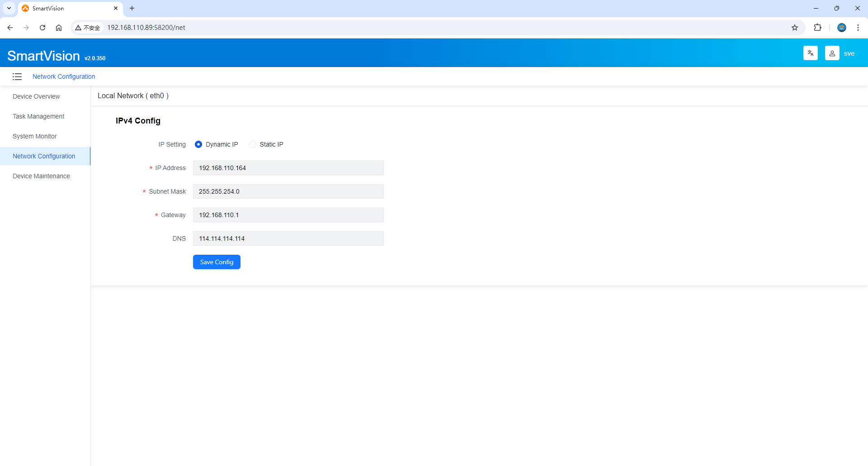
Task: Open Device Overview in the sidebar
Action: (x=36, y=96)
